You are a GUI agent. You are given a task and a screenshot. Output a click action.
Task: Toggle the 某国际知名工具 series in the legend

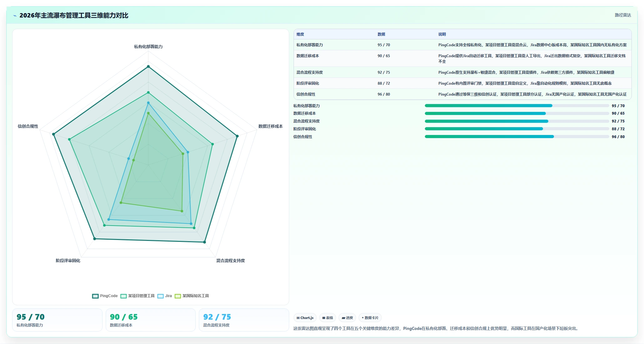[x=192, y=296]
